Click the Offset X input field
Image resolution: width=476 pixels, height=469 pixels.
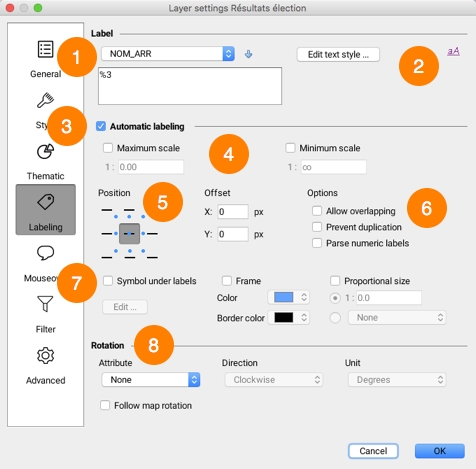[x=233, y=212]
